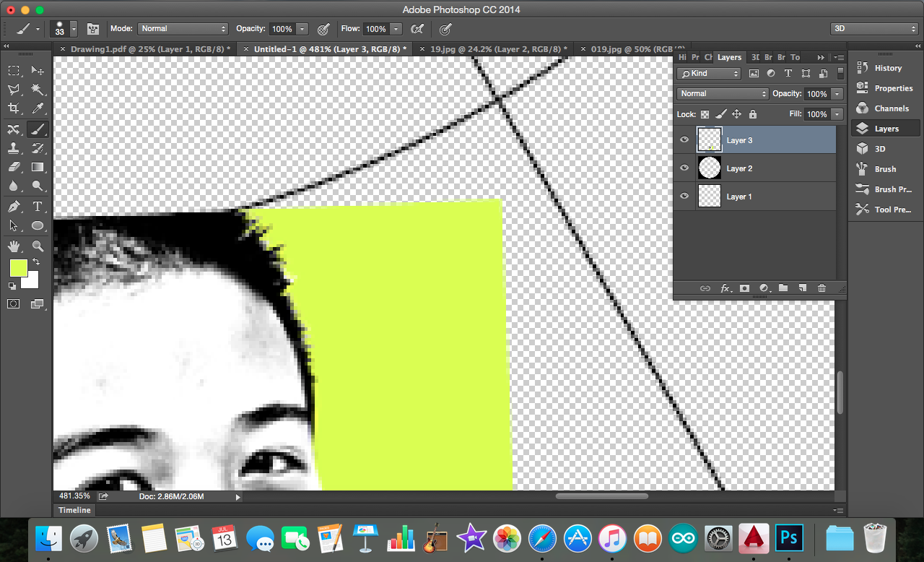Image resolution: width=924 pixels, height=562 pixels.
Task: Select the Hand tool
Action: [14, 246]
